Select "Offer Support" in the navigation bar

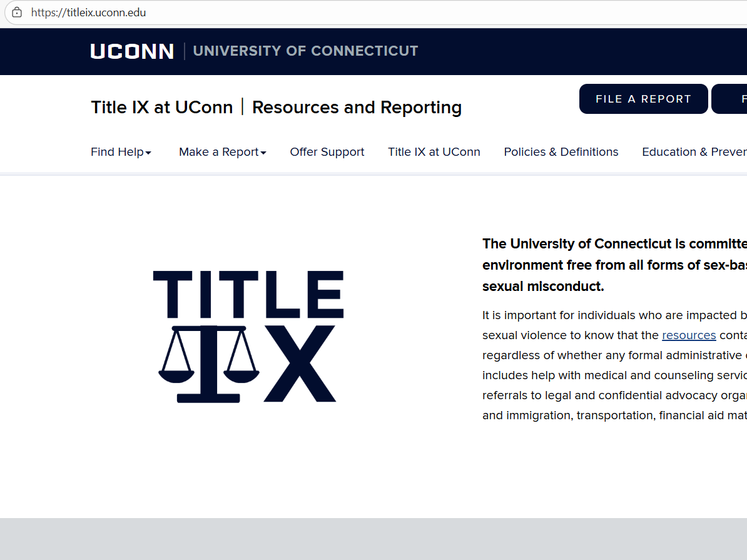pyautogui.click(x=327, y=151)
